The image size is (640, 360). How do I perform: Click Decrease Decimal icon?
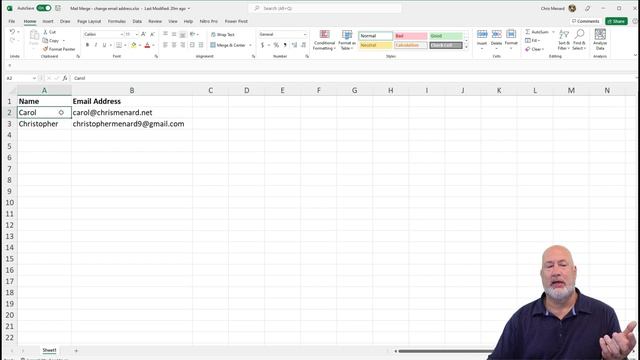coord(303,45)
